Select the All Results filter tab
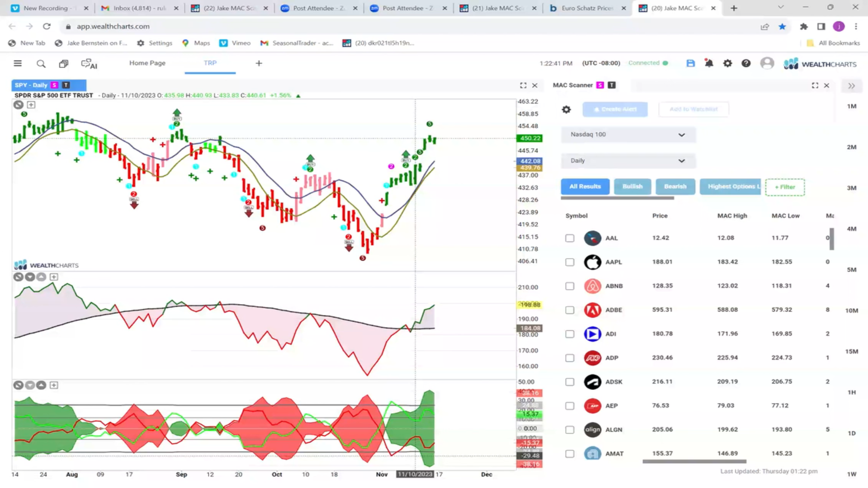The width and height of the screenshot is (868, 488). [585, 187]
